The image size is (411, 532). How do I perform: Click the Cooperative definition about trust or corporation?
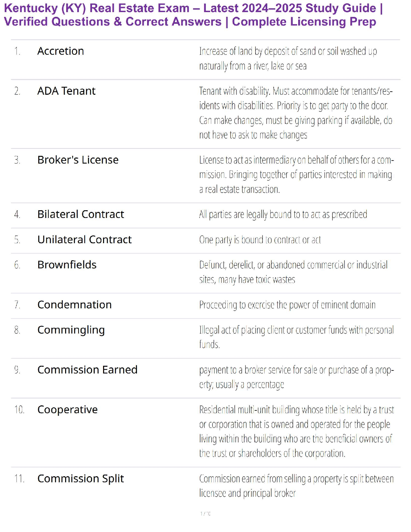[296, 431]
